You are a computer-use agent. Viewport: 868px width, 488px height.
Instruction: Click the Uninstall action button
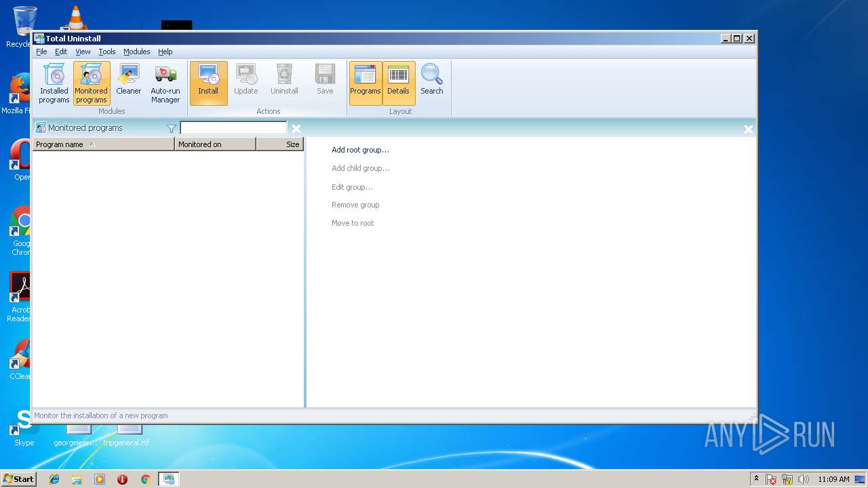tap(284, 83)
